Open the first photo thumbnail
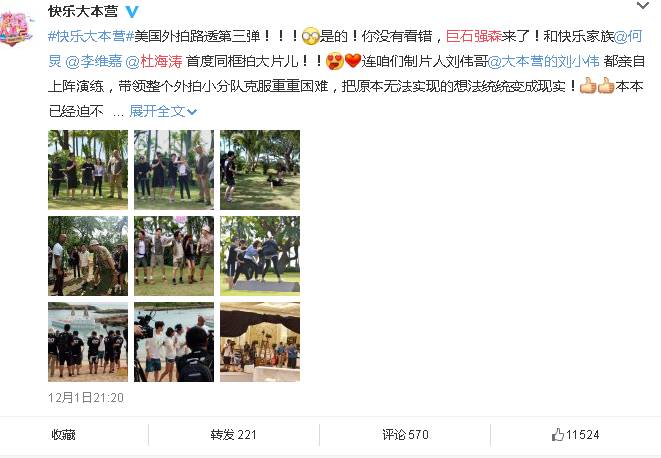The image size is (661, 458). tap(88, 170)
